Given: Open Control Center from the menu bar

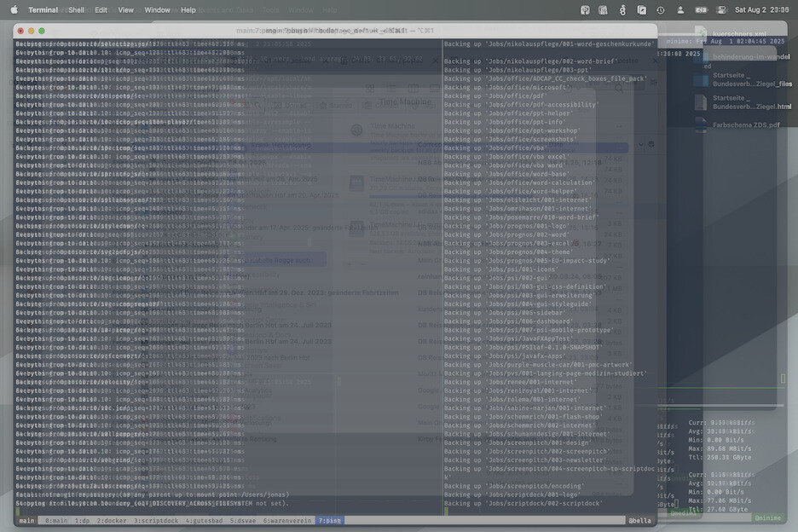Looking at the screenshot, I should [x=721, y=9].
